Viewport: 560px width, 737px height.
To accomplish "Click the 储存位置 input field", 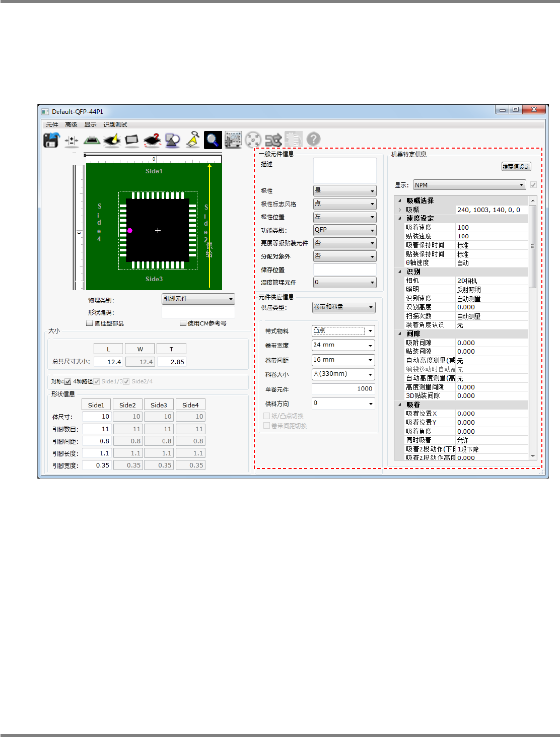I will [x=345, y=270].
